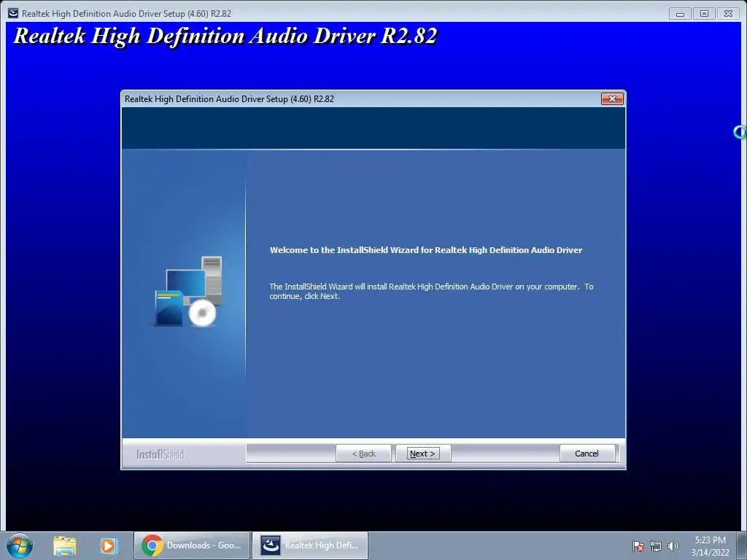Click the Welcome to the InstallShield Wizard heading
The image size is (747, 560).
(426, 250)
